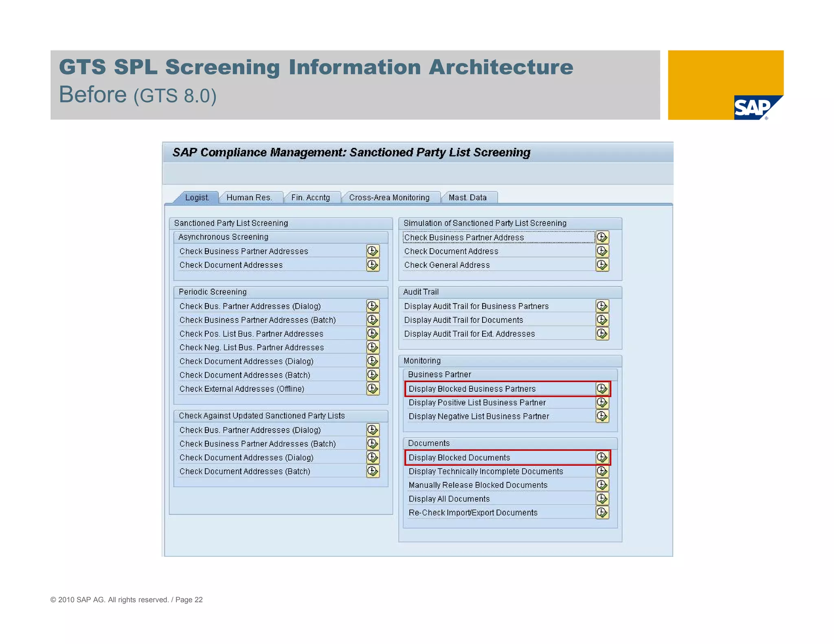The image size is (834, 644).
Task: Execute icon for Re-Check Import/Export Documents
Action: 602,513
